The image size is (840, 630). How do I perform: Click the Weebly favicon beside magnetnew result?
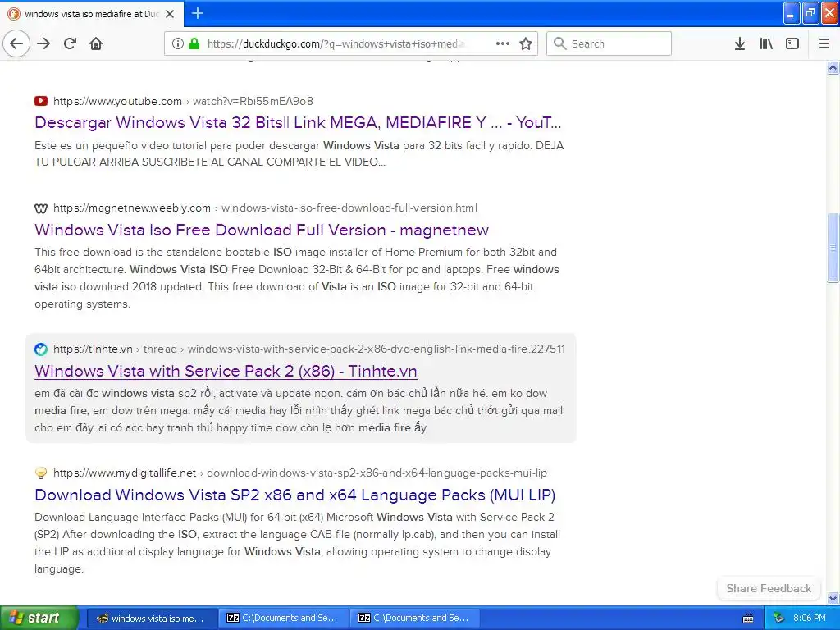(41, 208)
